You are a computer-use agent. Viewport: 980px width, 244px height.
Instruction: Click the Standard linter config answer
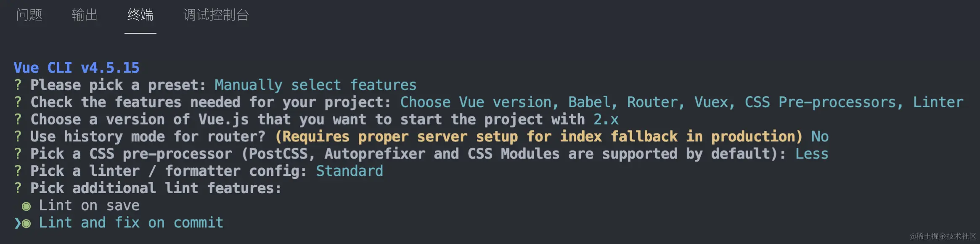(349, 171)
